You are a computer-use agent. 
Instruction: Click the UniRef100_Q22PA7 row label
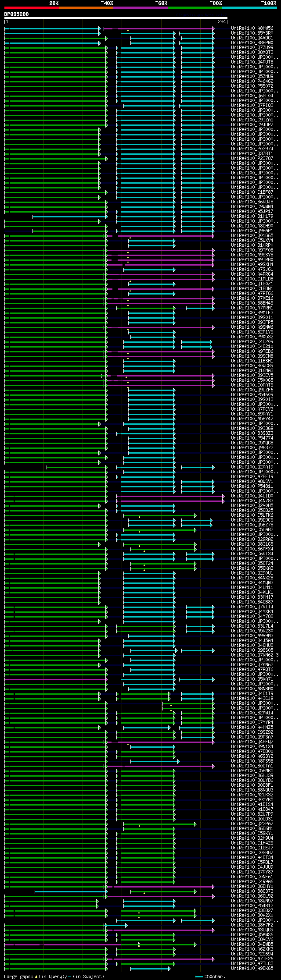coord(252,824)
